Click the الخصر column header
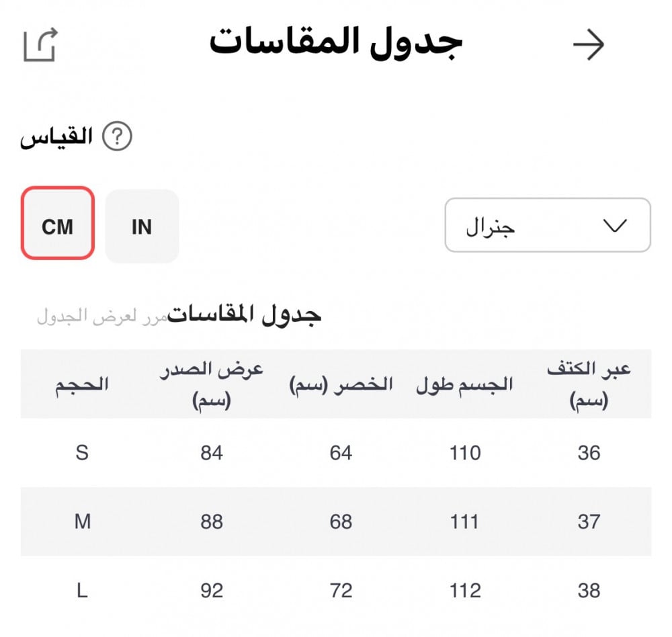 pyautogui.click(x=341, y=384)
